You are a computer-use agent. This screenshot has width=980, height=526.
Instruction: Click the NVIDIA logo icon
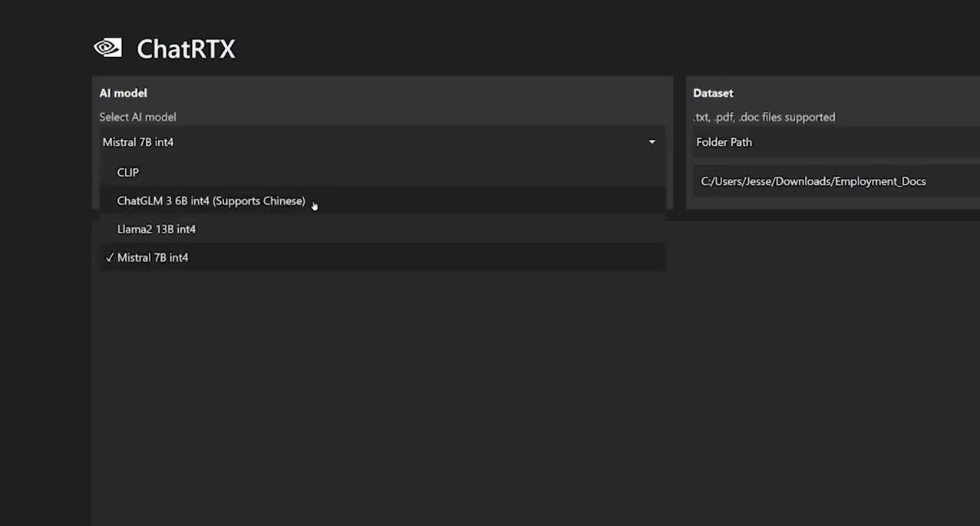click(107, 48)
